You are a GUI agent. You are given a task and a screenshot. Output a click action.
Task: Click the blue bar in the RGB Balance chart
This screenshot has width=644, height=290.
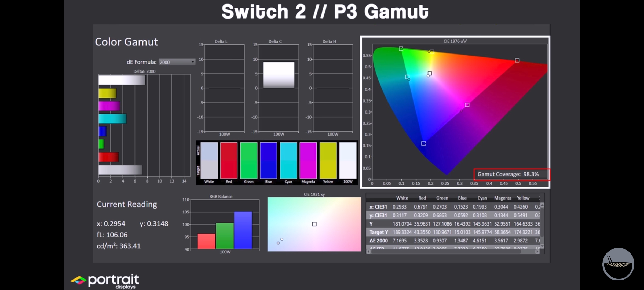point(243,230)
